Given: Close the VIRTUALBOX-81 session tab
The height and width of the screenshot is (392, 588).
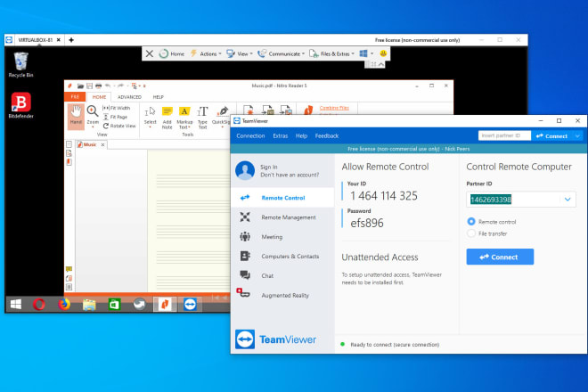Looking at the screenshot, I should (59, 40).
